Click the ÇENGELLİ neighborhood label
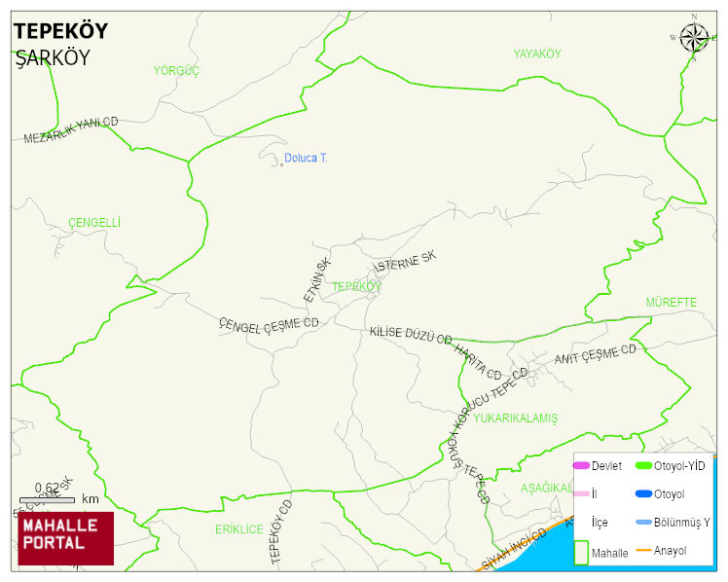728x582 pixels. (x=94, y=223)
